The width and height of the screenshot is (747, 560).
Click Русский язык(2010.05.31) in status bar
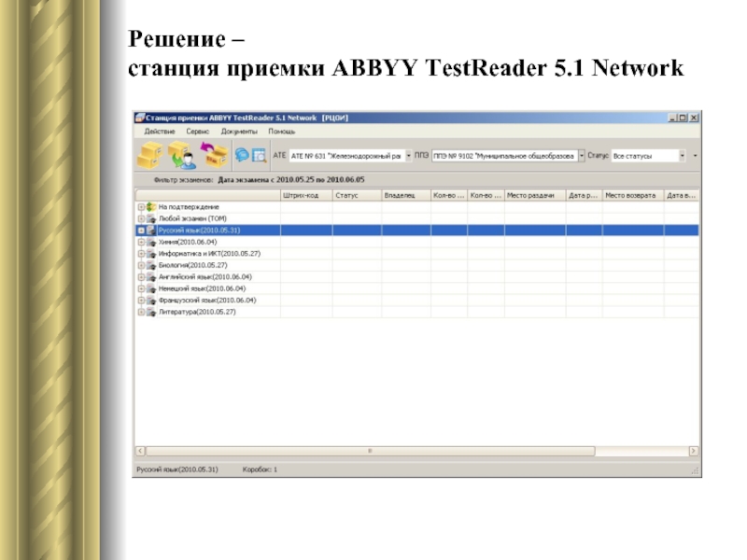177,469
